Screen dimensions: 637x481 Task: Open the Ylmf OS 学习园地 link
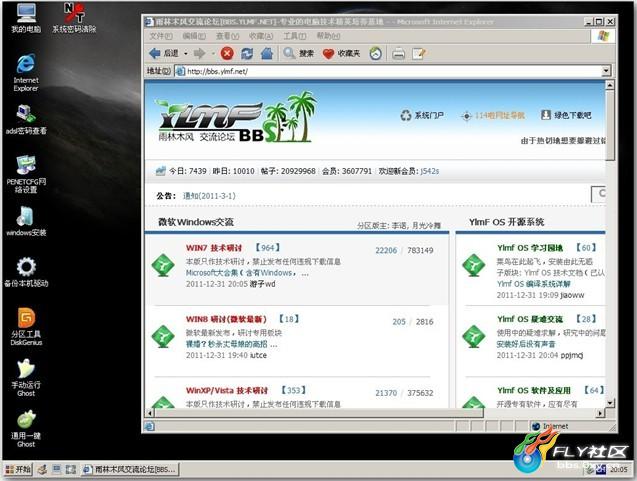click(x=530, y=248)
